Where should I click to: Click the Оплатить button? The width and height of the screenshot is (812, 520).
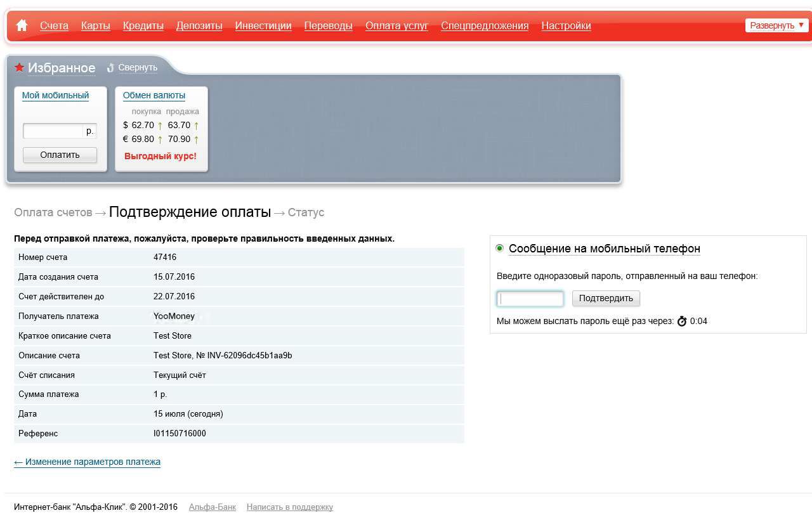[x=60, y=155]
